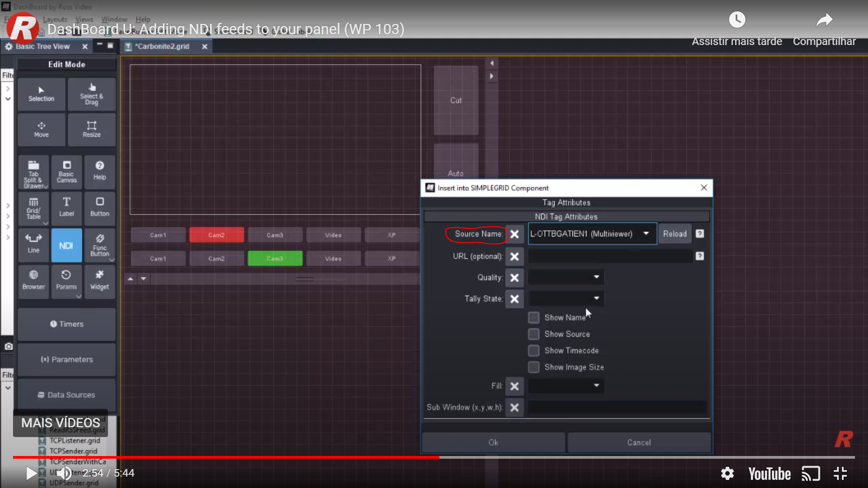868x488 pixels.
Task: Enable the Show Name checkbox
Action: coord(534,318)
